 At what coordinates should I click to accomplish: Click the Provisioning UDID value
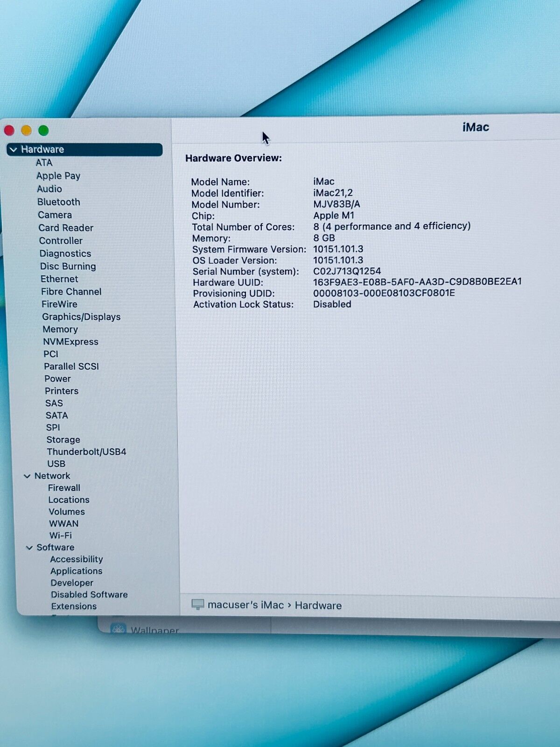(x=384, y=293)
